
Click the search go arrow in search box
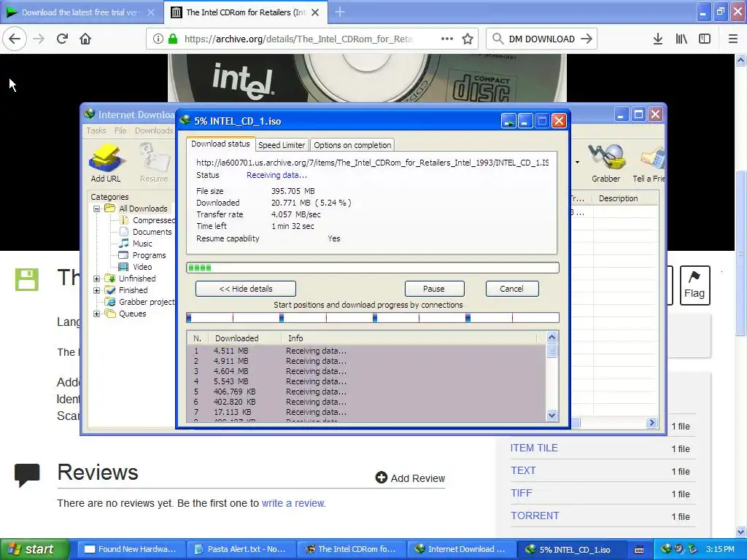587,39
